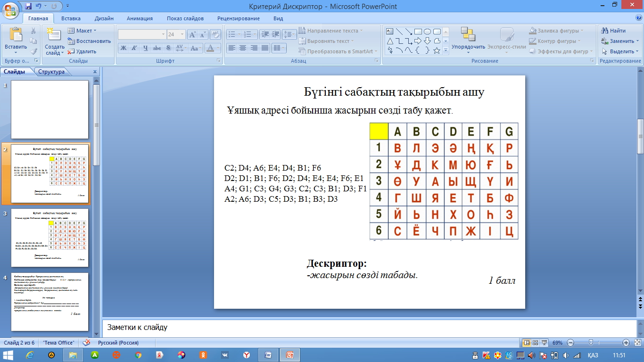Viewport: 644px width, 362px height.
Task: Pick the oval shape from gallery
Action: click(x=427, y=32)
